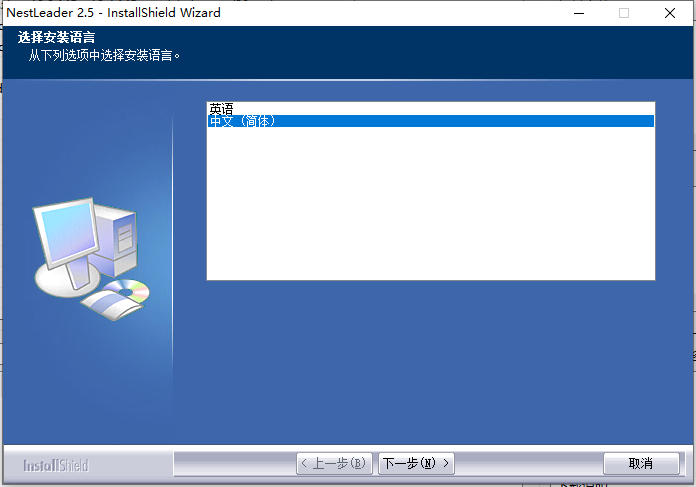Go back using the 上一步(B) button

coord(334,463)
